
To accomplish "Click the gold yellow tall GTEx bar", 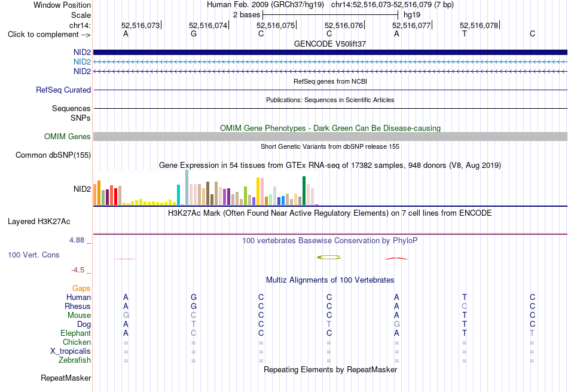I will (258, 191).
